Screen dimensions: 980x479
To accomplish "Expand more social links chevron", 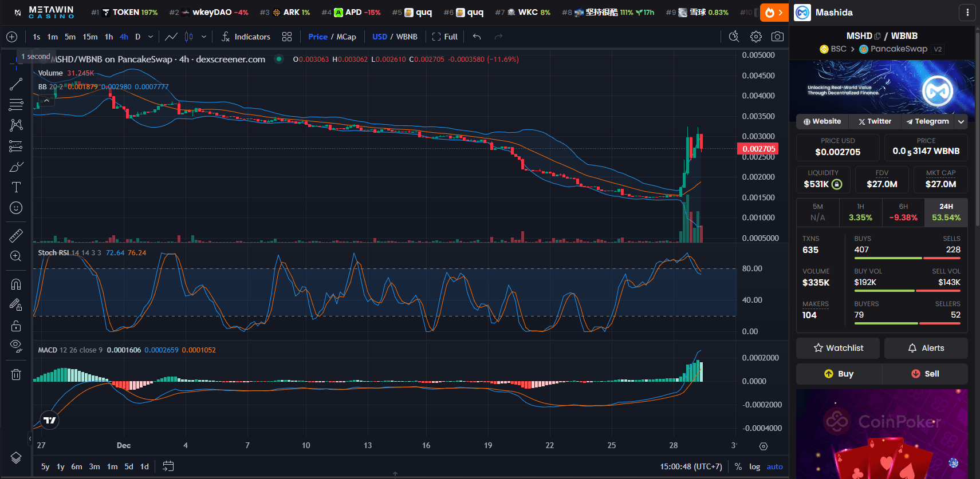I will (x=961, y=121).
